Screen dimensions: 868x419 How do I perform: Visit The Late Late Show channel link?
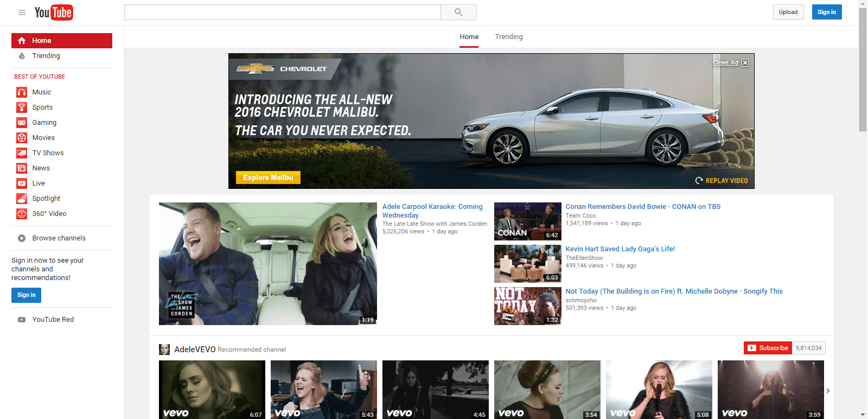tap(435, 224)
